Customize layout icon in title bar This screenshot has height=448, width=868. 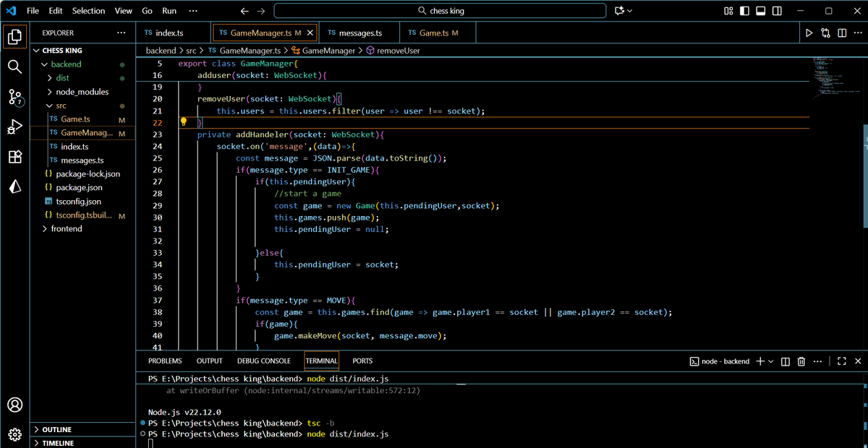coord(728,11)
